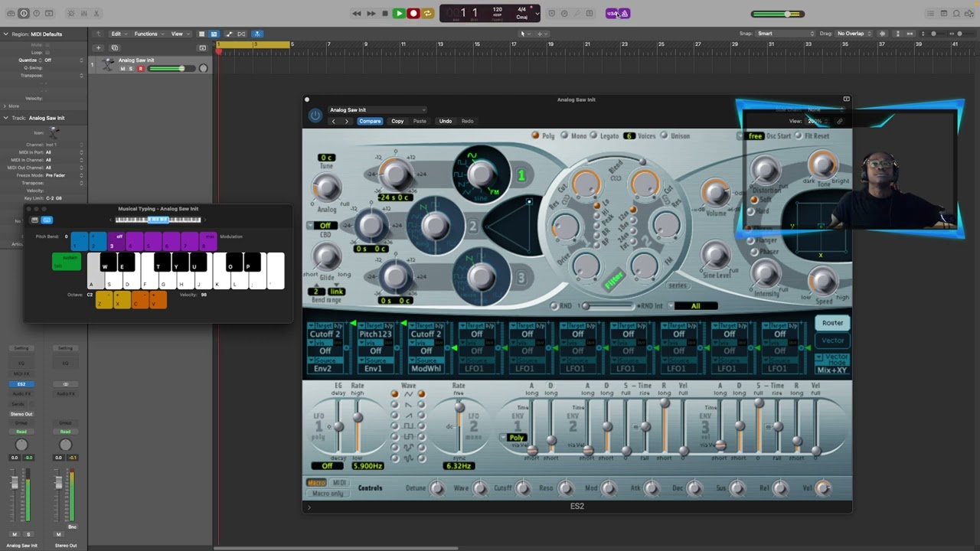980x551 pixels.
Task: Click the filter series routing button
Action: coord(678,286)
